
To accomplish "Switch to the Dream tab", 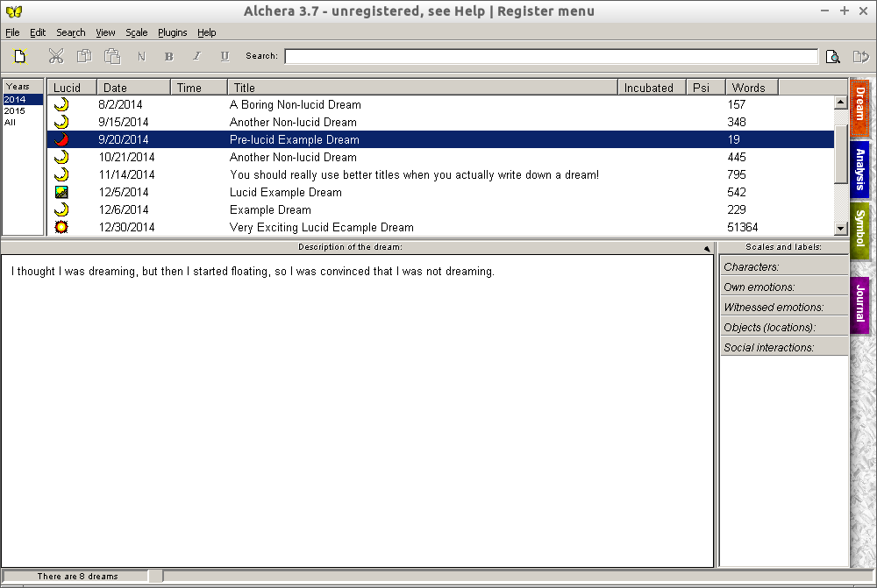I will (860, 109).
